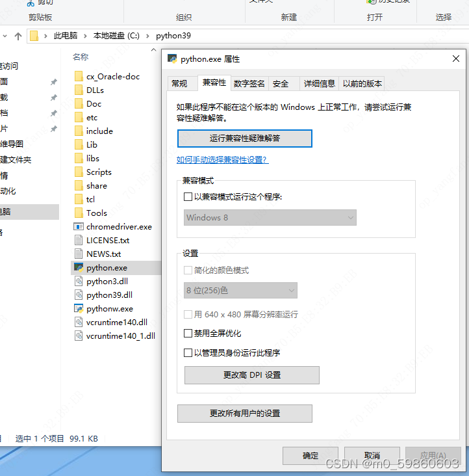Close the python.exe properties dialog
The image size is (469, 476).
pos(455,59)
